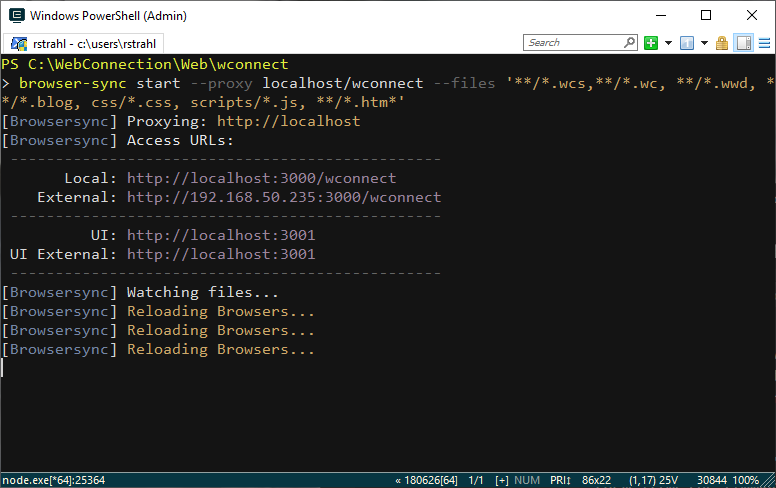This screenshot has width=776, height=488.
Task: Click the PRI buffer status indicator
Action: pyautogui.click(x=560, y=480)
